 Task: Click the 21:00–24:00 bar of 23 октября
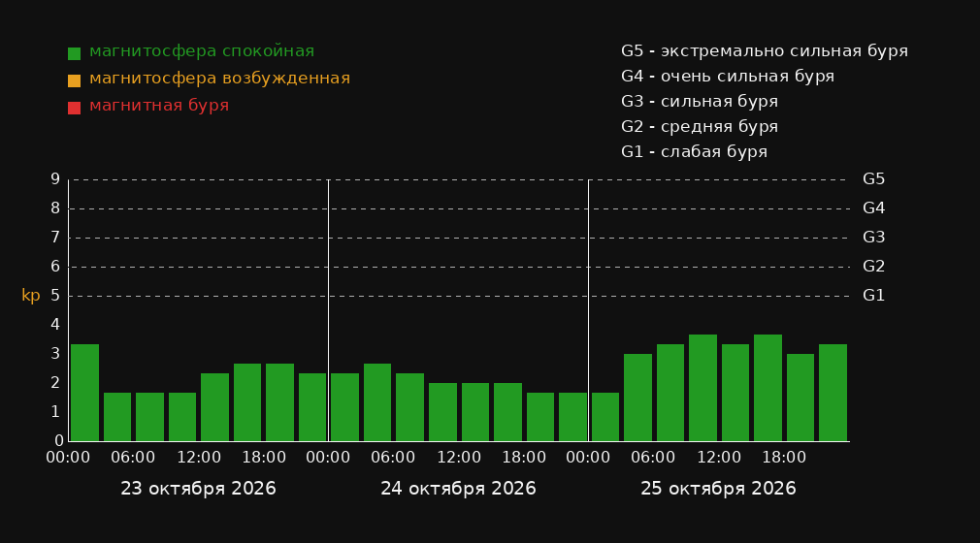pos(312,407)
